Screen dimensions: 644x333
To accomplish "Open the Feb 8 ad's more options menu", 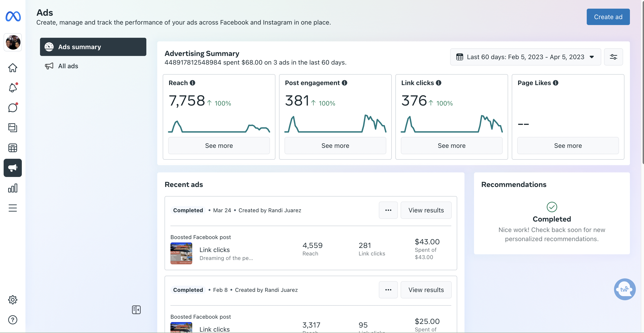I will coord(388,290).
